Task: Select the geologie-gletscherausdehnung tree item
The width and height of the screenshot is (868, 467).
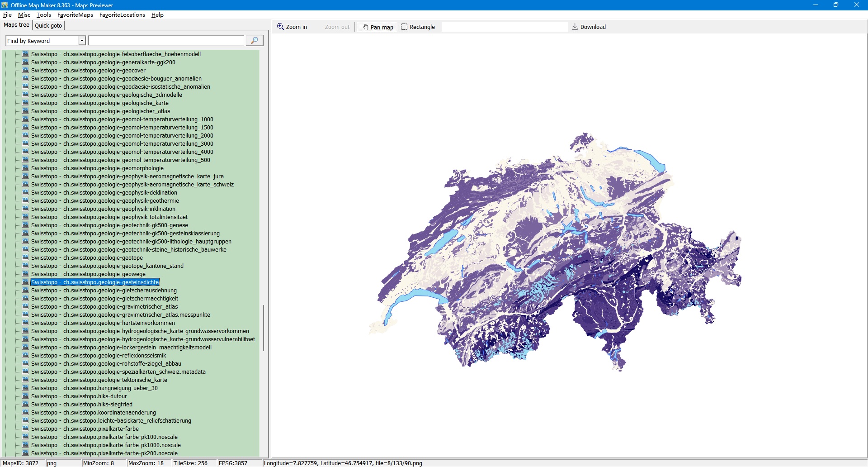Action: 104,291
